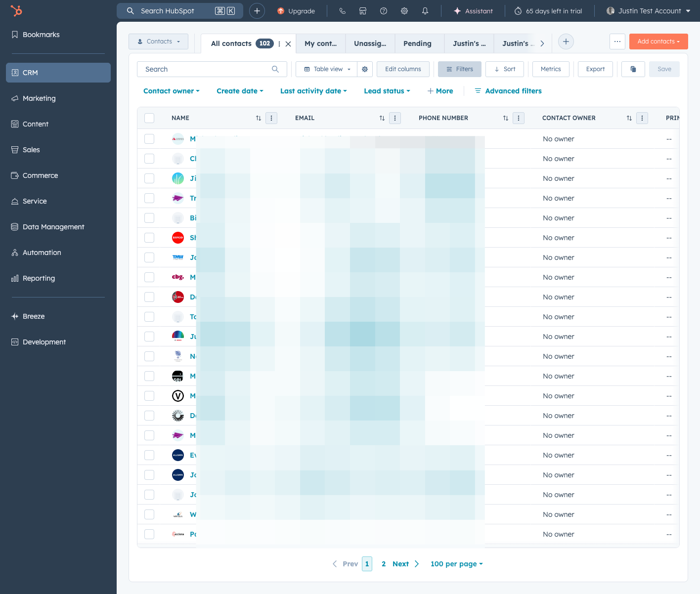
Task: Open the settings gear in top bar
Action: click(x=404, y=11)
